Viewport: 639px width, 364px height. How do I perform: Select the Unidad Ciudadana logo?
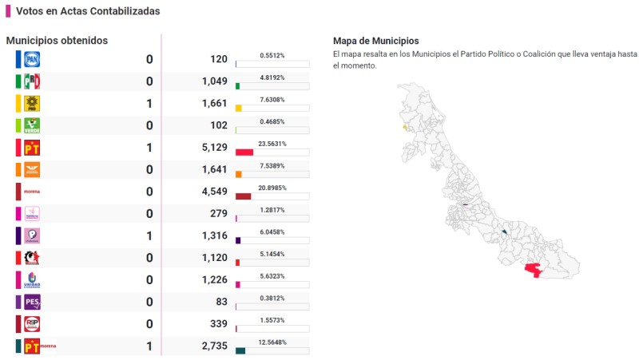(32, 280)
